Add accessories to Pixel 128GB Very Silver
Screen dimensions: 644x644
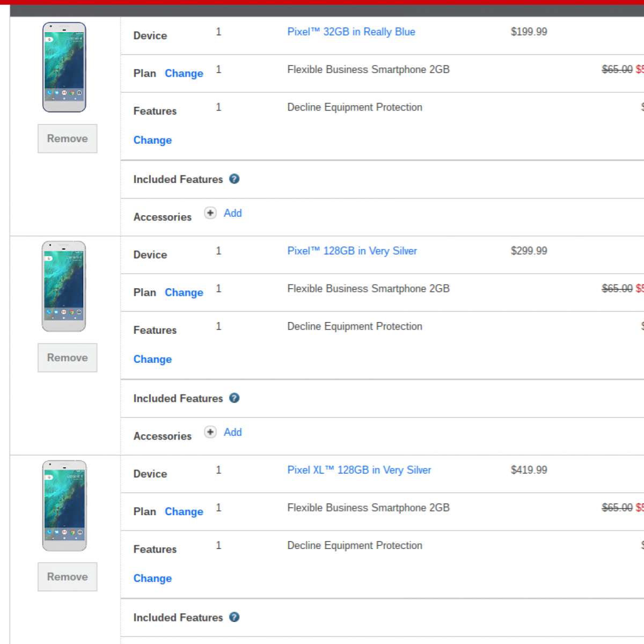pyautogui.click(x=233, y=432)
